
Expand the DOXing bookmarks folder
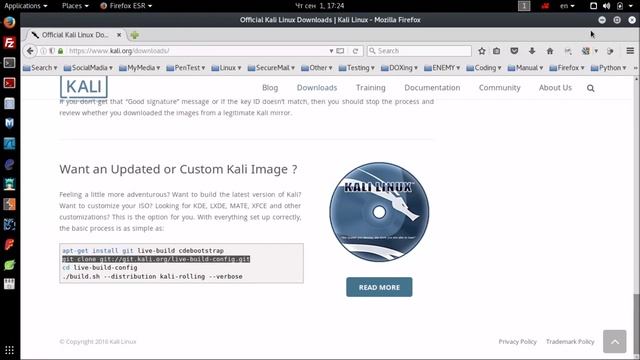pyautogui.click(x=399, y=68)
